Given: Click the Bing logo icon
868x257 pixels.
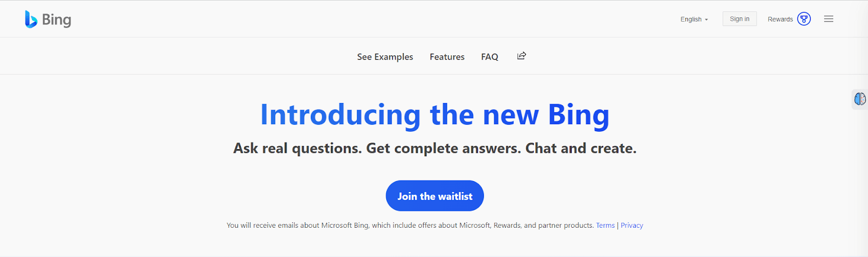Looking at the screenshot, I should (x=31, y=19).
